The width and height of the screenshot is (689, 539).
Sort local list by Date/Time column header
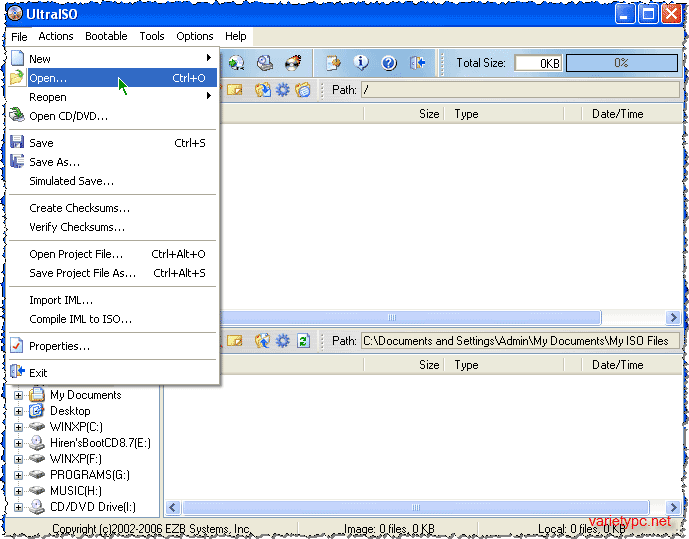coord(631,365)
